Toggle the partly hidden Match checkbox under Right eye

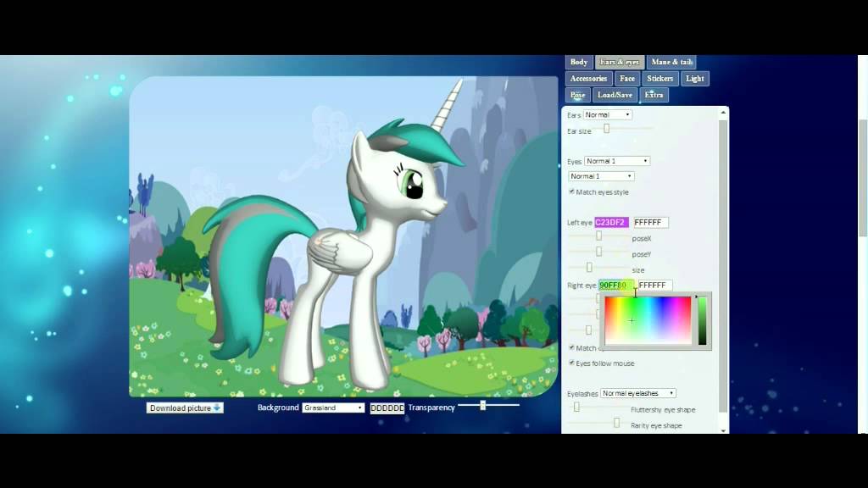[x=571, y=347]
